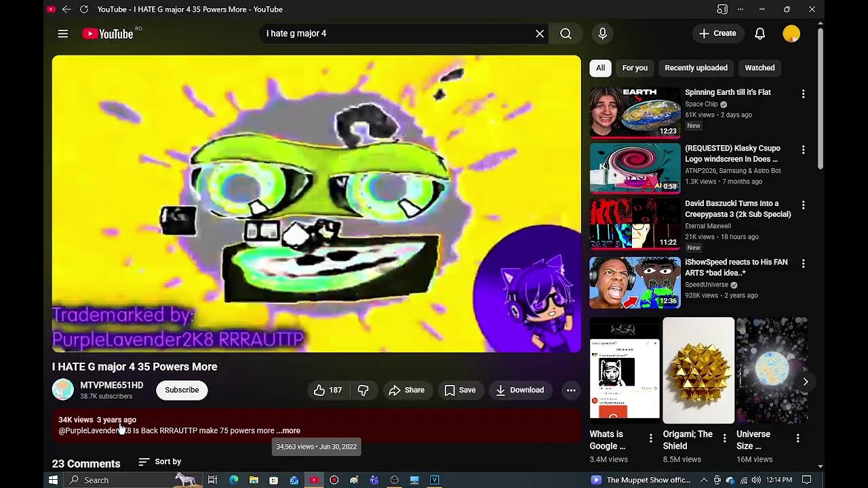Click the YouTube logo
The width and height of the screenshot is (868, 488).
click(x=108, y=34)
